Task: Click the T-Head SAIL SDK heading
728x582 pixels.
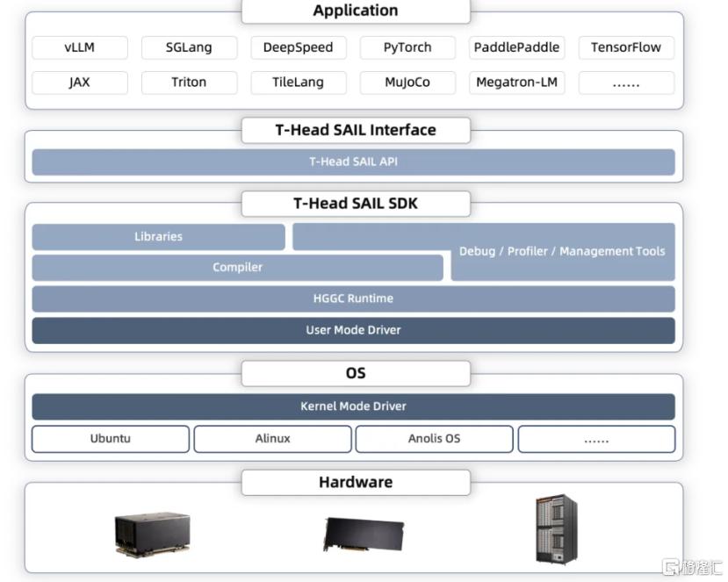Action: point(356,204)
